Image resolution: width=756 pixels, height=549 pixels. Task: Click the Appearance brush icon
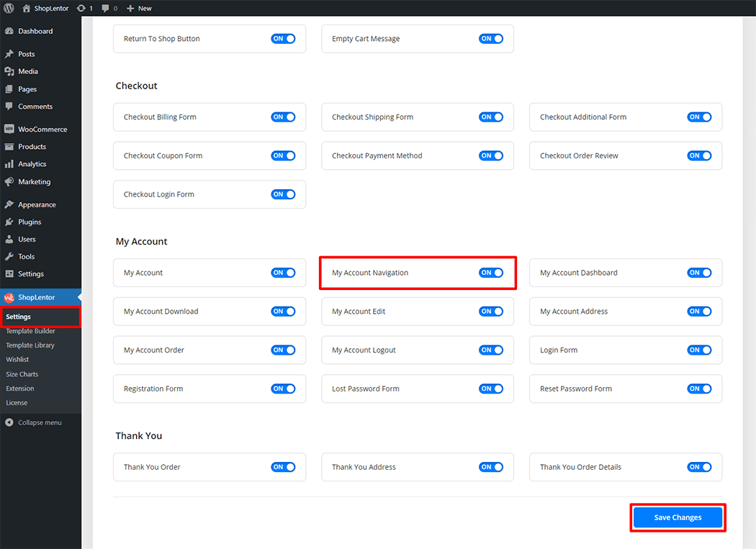coord(9,204)
